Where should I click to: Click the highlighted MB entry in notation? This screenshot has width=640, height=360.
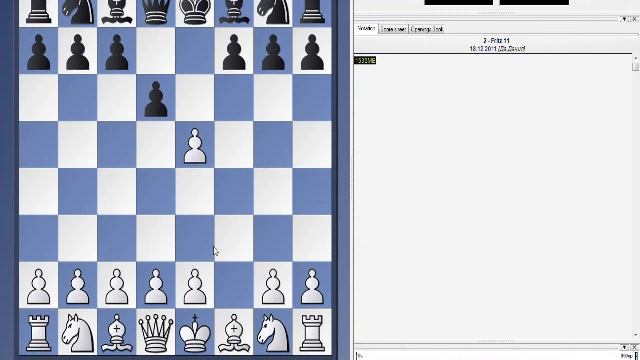[365, 60]
